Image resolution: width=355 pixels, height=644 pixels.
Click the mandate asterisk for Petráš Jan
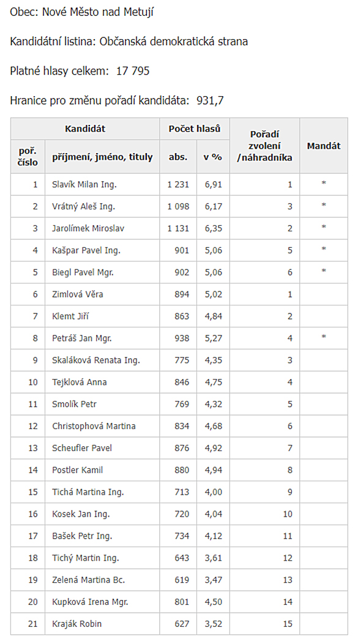coord(324,337)
